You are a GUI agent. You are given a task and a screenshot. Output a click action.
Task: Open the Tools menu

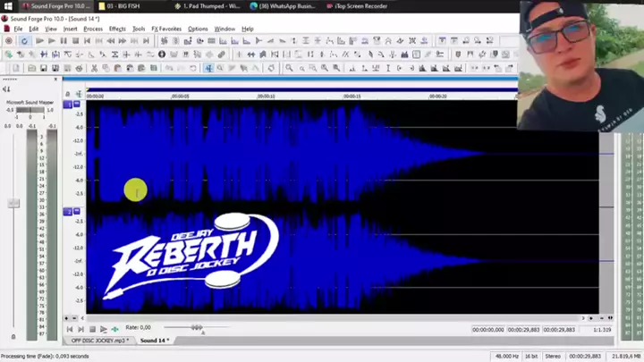point(139,29)
